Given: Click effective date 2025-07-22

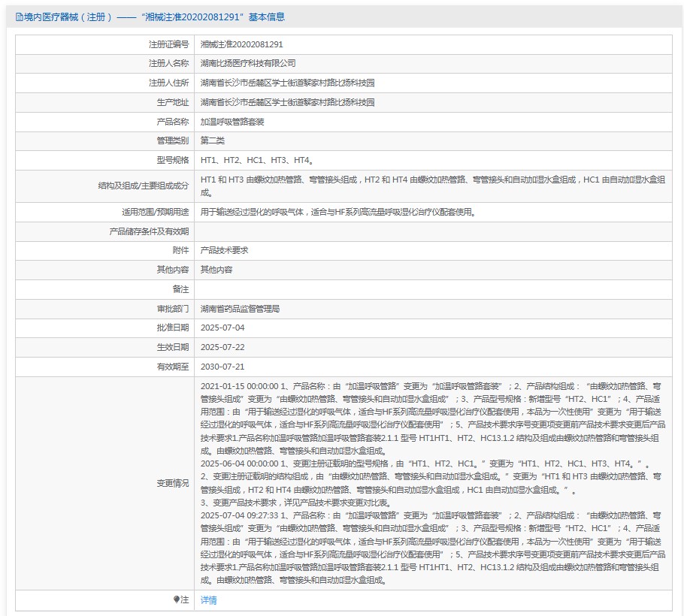Looking at the screenshot, I should pyautogui.click(x=222, y=348).
